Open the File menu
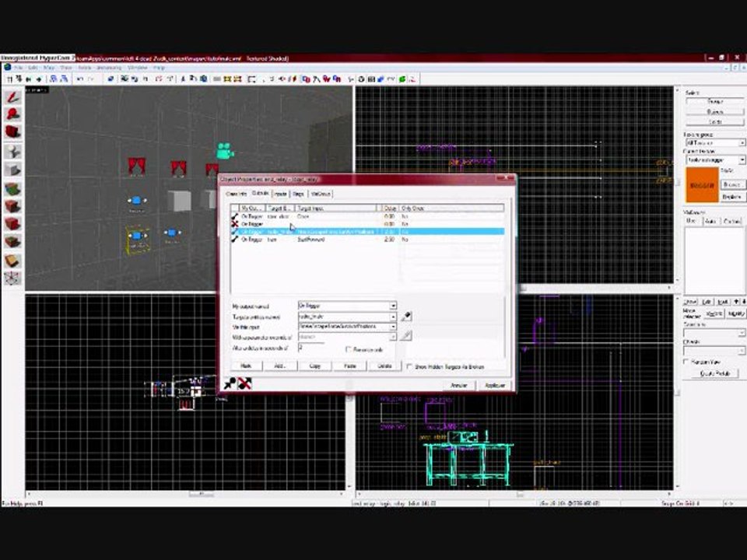 19,68
